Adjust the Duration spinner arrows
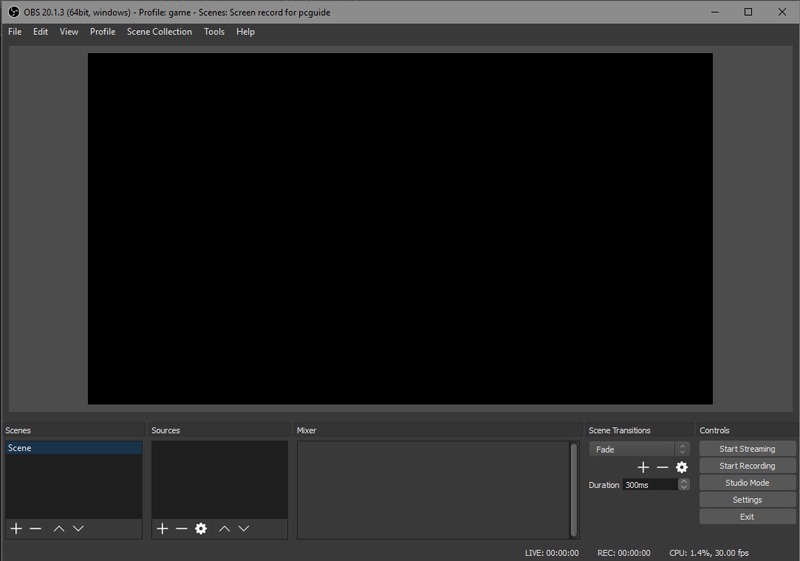The width and height of the screenshot is (800, 561). click(684, 484)
